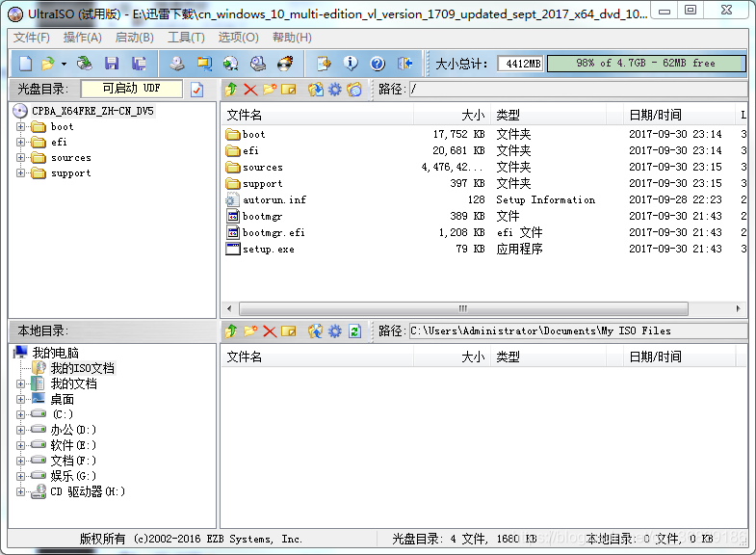Click the refresh icon in local pane toolbar
This screenshot has width=756, height=555.
pos(354,331)
